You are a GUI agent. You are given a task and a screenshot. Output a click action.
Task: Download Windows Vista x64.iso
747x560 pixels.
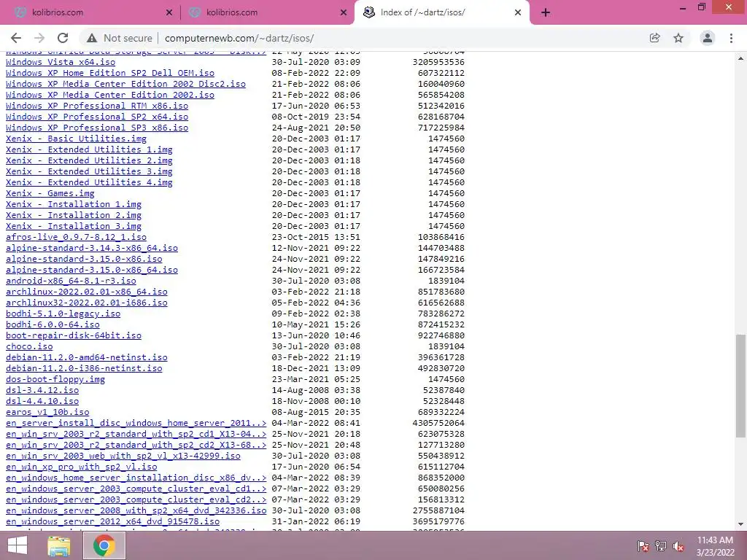(x=61, y=62)
